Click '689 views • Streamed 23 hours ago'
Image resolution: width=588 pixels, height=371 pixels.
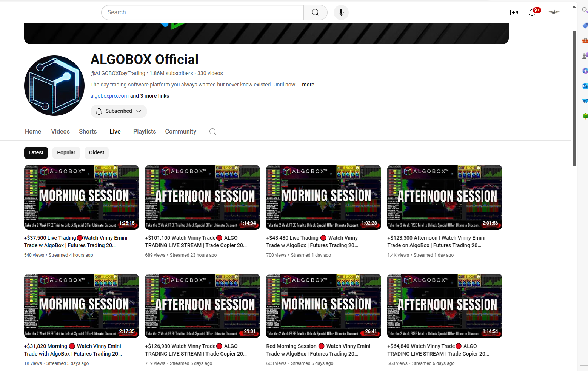tap(181, 255)
